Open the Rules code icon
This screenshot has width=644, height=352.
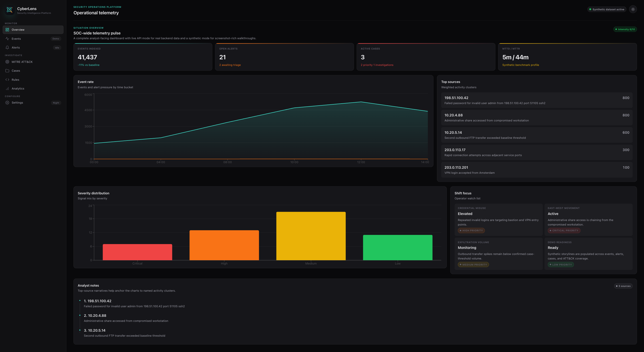tap(7, 79)
